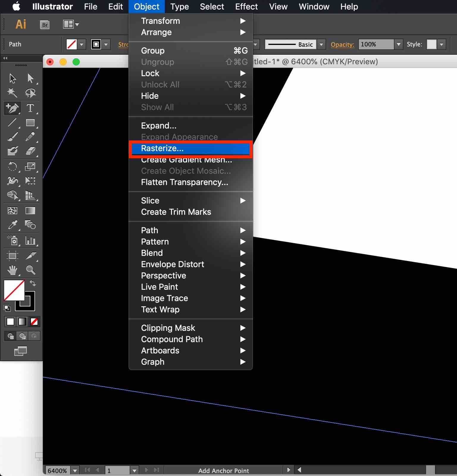
Task: Select the Blend tool
Action: [x=30, y=225]
